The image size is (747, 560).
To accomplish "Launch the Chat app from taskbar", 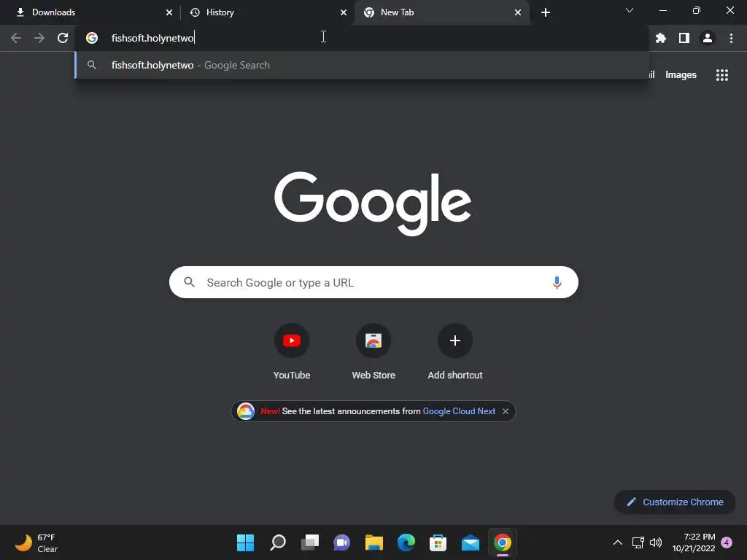I will coord(341,542).
